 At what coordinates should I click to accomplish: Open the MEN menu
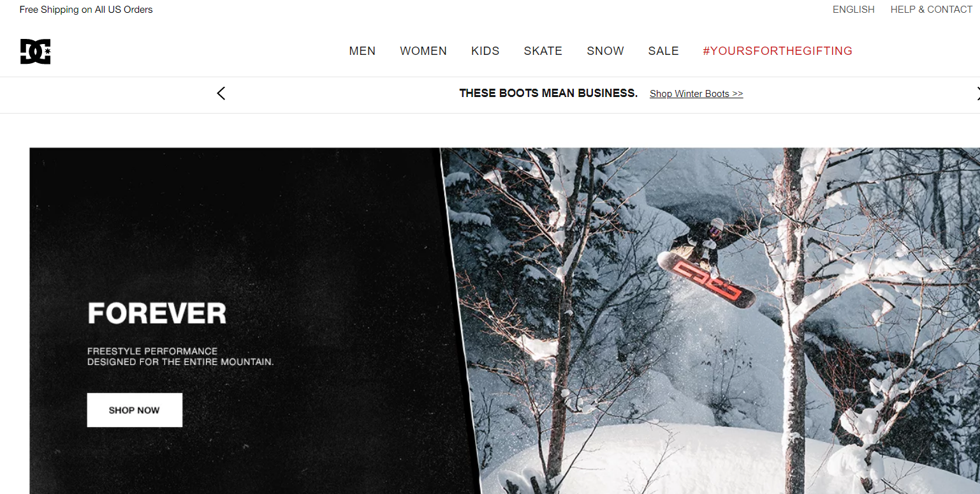(x=362, y=51)
